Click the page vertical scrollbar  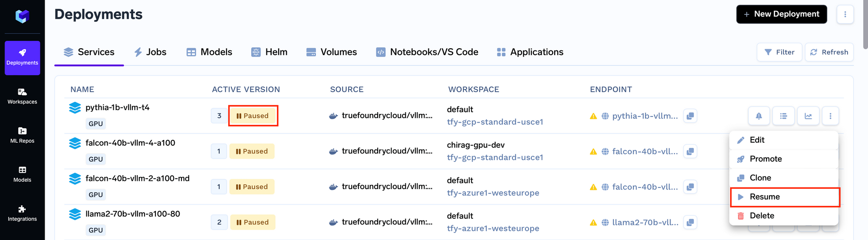pos(865,26)
